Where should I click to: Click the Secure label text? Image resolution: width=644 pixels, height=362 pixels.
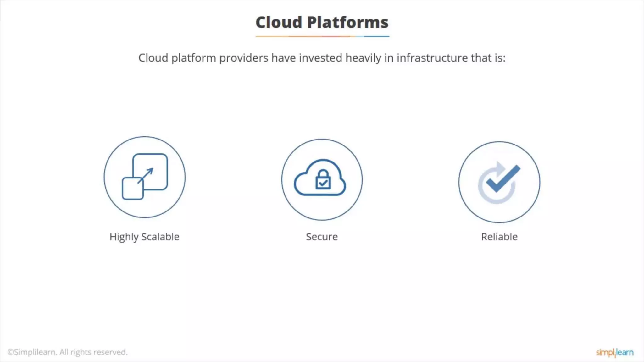(x=322, y=237)
